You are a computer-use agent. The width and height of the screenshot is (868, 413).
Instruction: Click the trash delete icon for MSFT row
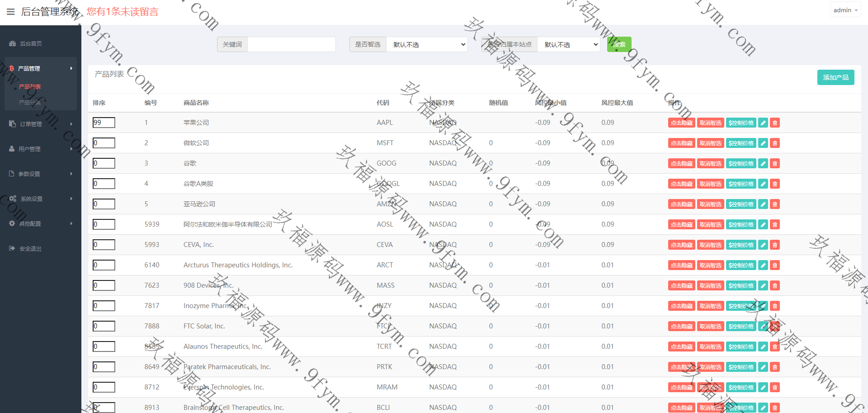[775, 143]
